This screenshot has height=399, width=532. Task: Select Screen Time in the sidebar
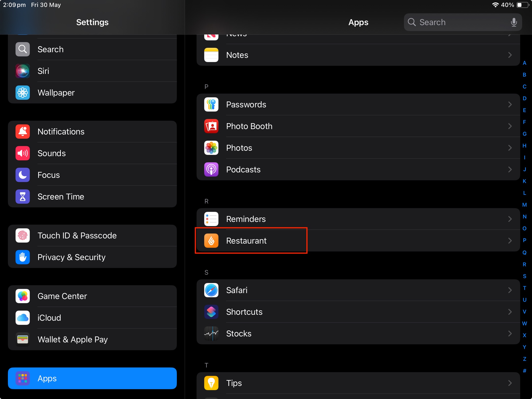pos(92,197)
